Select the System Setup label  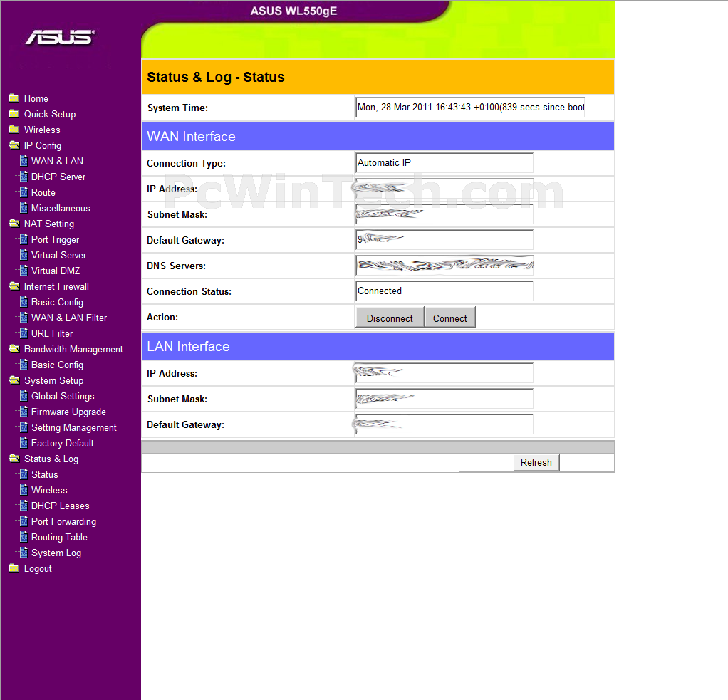(x=54, y=381)
